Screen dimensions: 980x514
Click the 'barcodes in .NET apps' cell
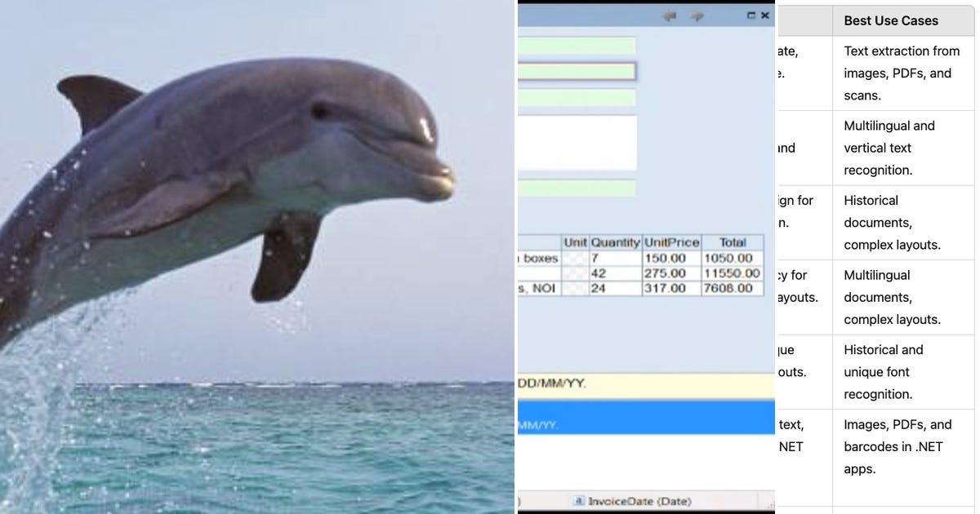coord(903,457)
